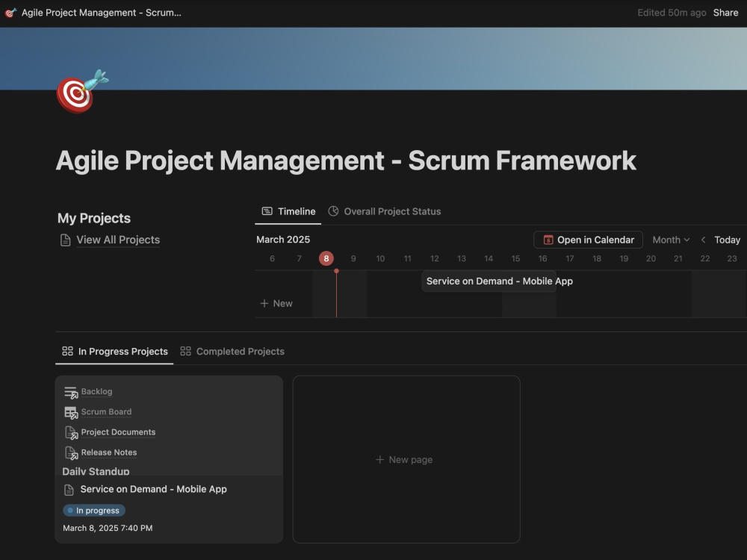Open the Month view dropdown
Viewport: 747px width, 560px height.
(x=671, y=240)
